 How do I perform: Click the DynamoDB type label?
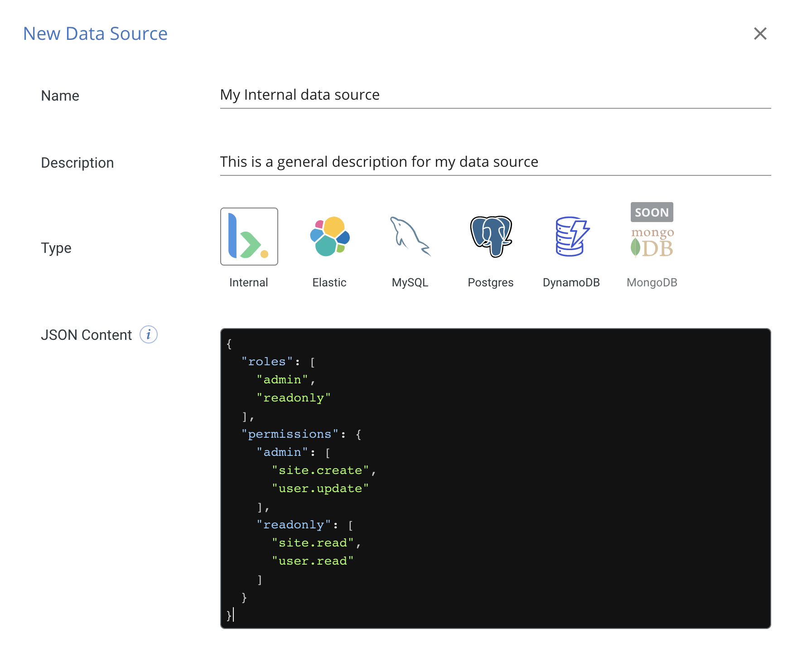pos(571,283)
